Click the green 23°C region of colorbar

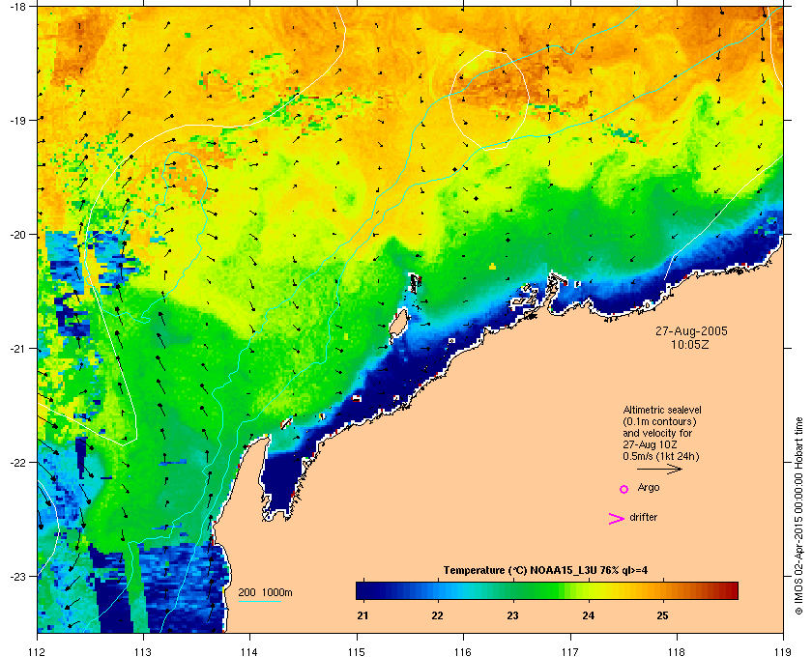pos(513,590)
